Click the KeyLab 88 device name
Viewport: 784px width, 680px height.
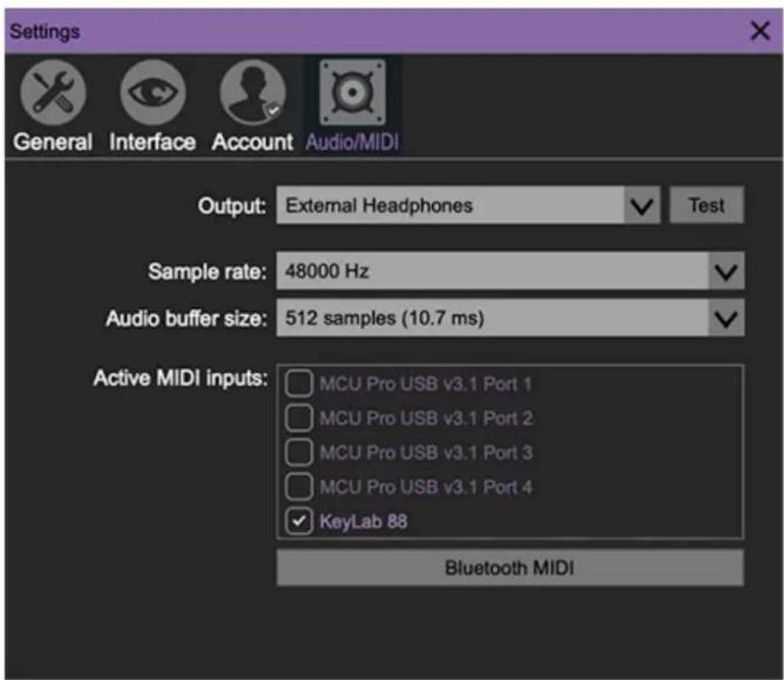point(363,521)
